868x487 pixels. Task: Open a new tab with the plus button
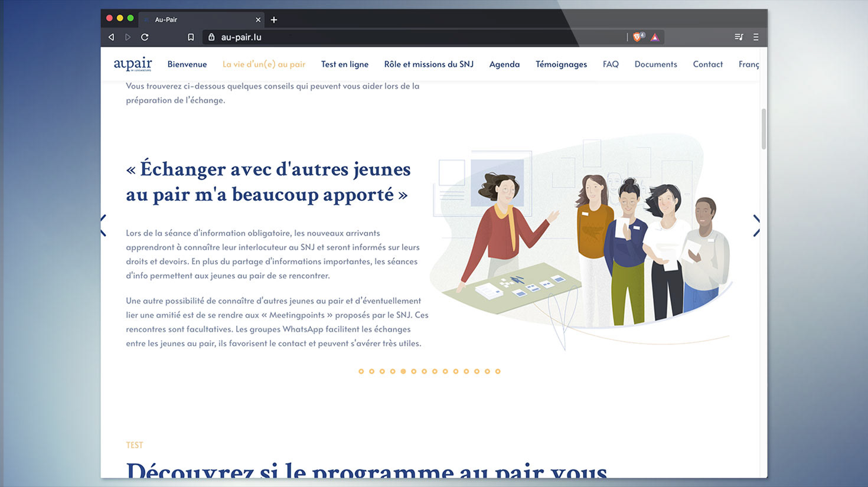click(274, 19)
